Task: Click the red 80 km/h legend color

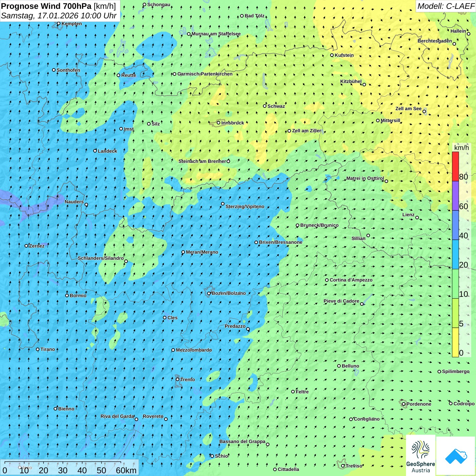Action: (x=455, y=167)
